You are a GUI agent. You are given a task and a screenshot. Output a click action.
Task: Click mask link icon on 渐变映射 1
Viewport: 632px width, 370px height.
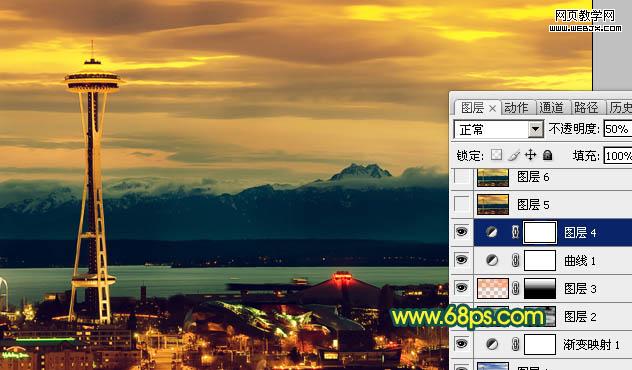[515, 344]
